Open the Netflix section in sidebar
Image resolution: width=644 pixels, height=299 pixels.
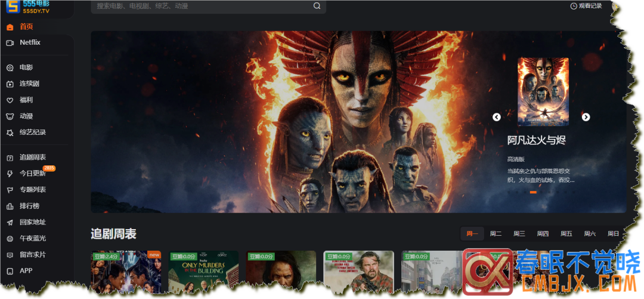click(29, 43)
